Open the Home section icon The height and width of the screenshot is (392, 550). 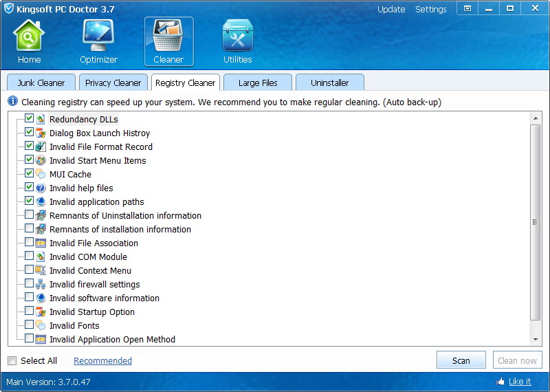tap(29, 36)
